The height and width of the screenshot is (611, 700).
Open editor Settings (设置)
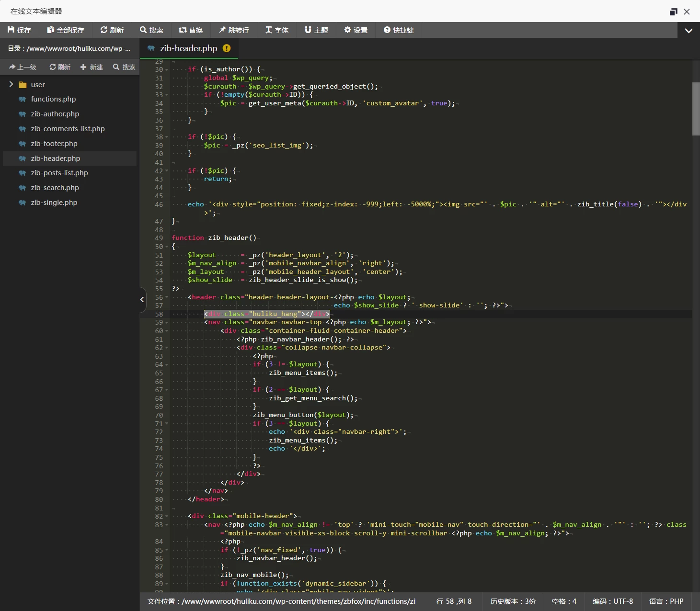tap(356, 30)
